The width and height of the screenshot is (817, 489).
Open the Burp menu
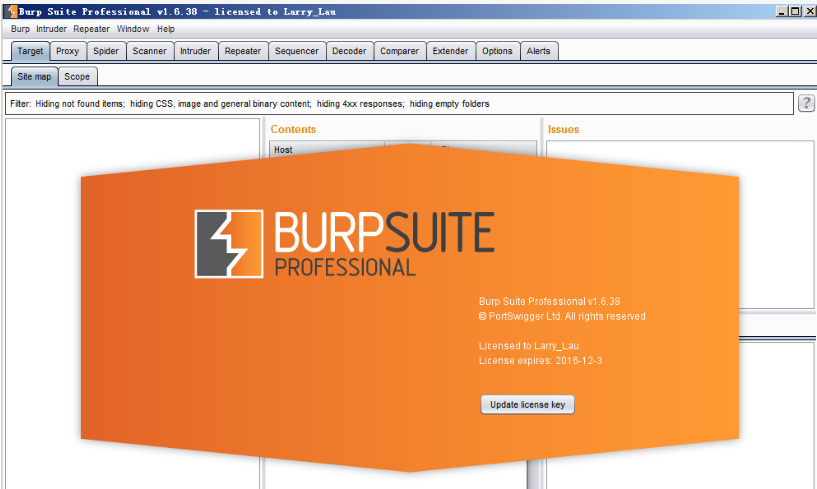(x=20, y=29)
